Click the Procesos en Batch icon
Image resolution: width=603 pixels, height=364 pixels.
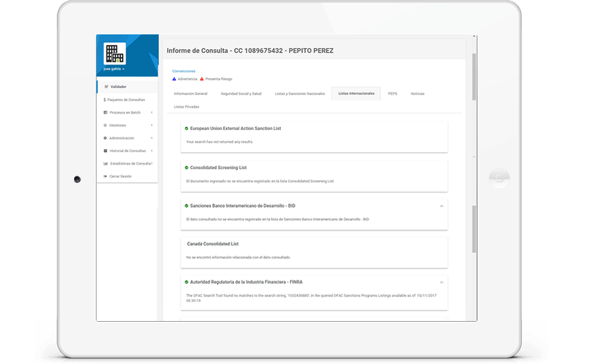click(x=106, y=112)
